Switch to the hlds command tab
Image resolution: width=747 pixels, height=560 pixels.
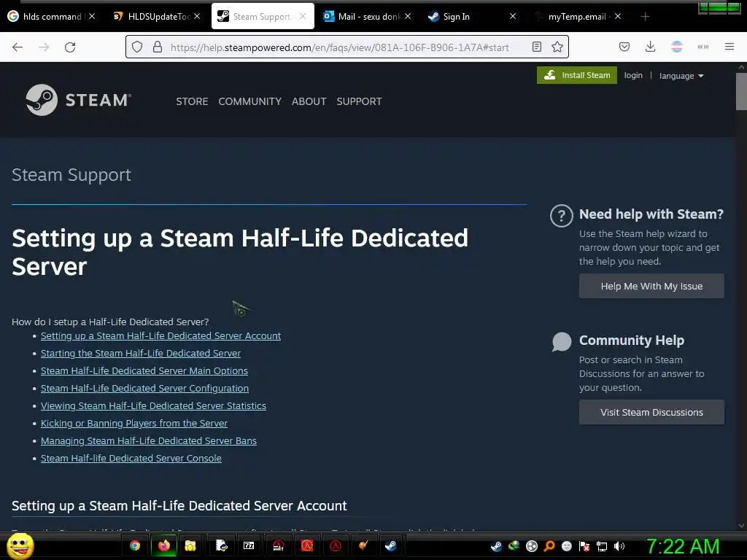click(52, 17)
